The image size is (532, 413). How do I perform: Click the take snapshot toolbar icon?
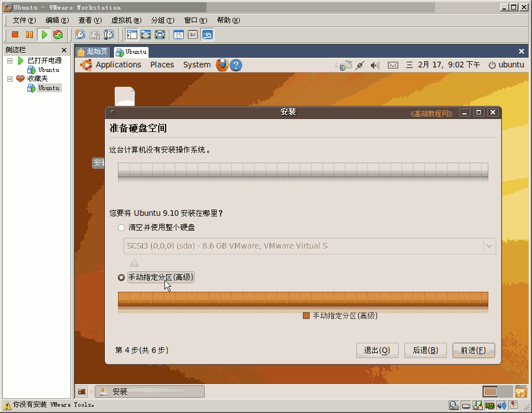(x=80, y=35)
